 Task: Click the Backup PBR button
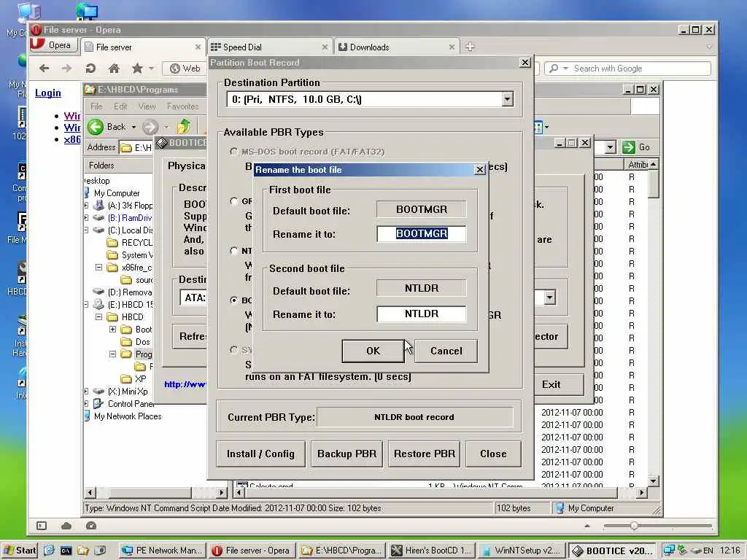(347, 454)
